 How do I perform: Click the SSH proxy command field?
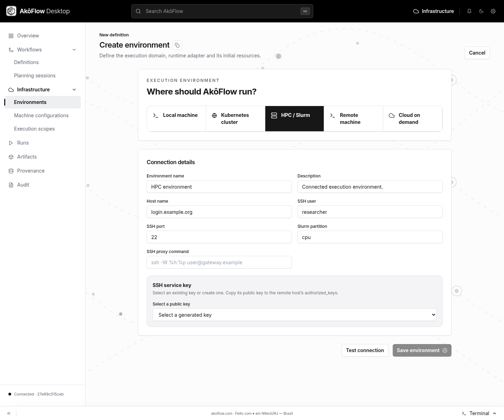[x=219, y=262]
